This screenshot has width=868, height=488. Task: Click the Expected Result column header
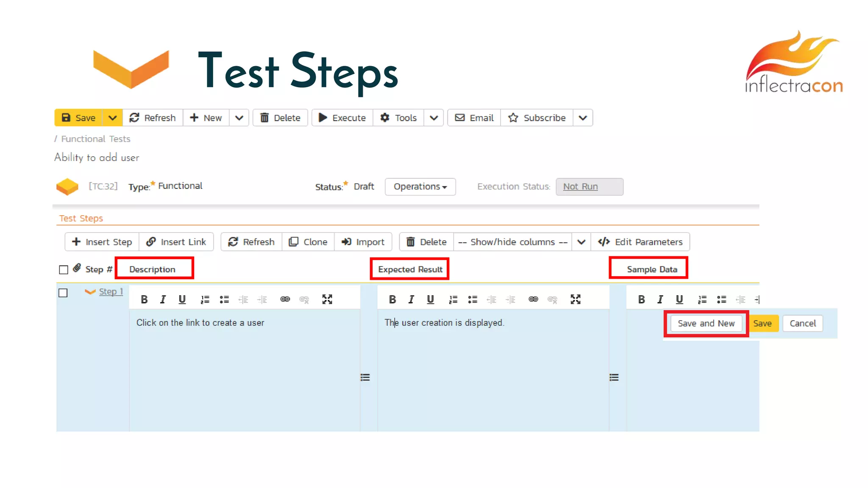pyautogui.click(x=410, y=269)
